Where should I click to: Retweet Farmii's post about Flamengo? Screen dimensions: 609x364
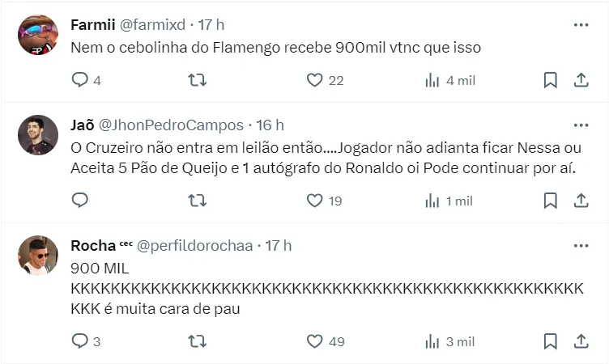tap(197, 80)
